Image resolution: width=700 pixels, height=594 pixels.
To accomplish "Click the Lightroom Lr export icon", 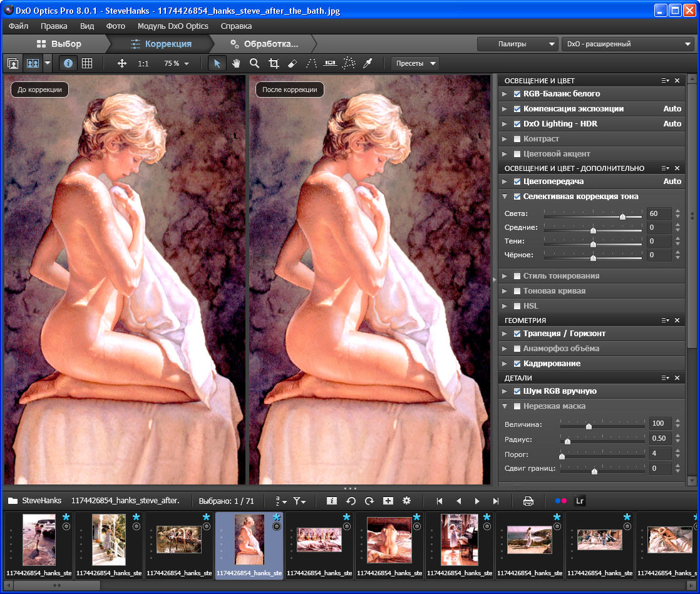I will (580, 501).
